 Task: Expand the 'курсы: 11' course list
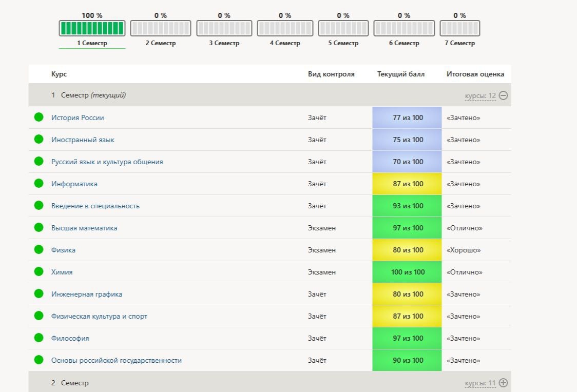tap(480, 383)
